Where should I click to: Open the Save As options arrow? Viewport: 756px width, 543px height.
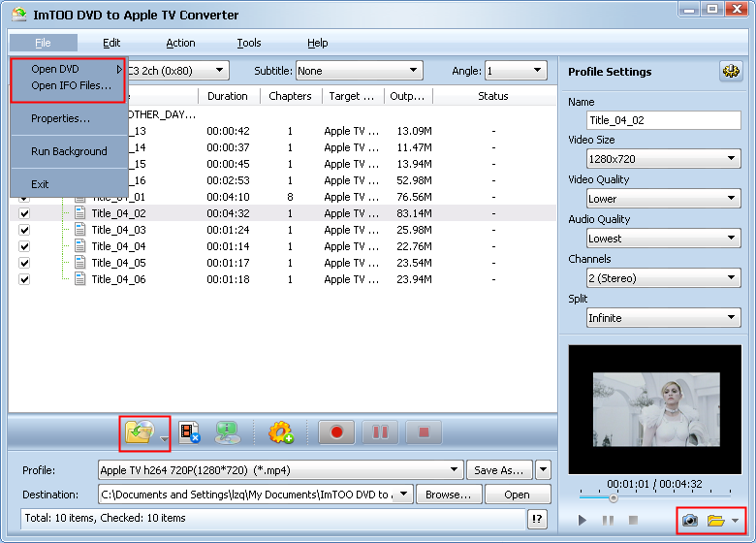point(543,469)
